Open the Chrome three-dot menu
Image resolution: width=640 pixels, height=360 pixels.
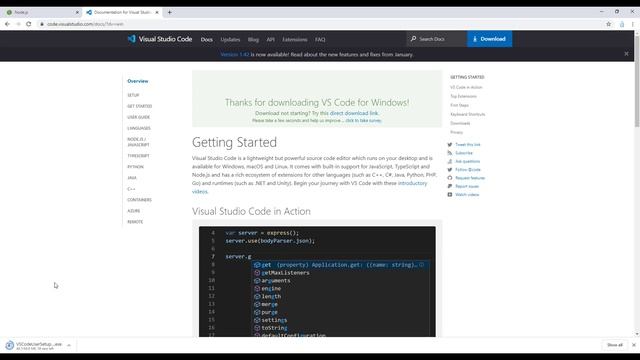633,24
